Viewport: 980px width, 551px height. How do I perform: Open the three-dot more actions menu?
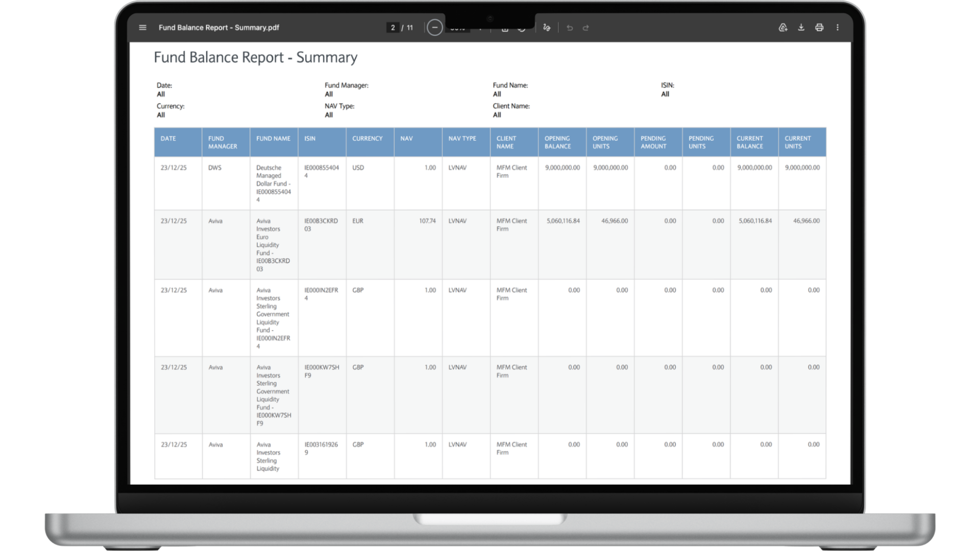838,28
